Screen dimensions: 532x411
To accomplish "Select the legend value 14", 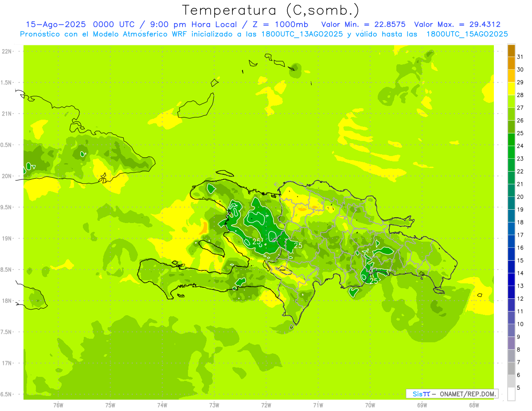I will [x=520, y=273].
